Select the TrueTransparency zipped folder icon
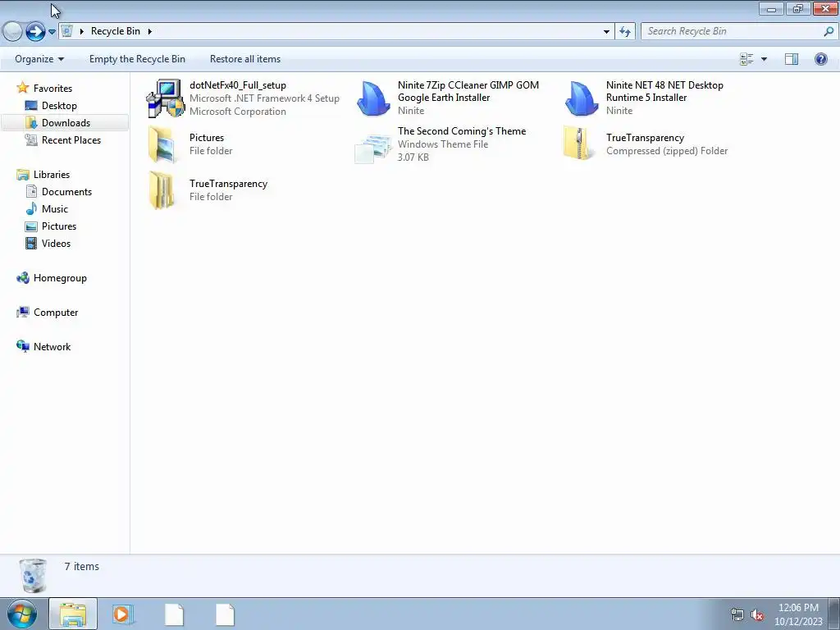The height and width of the screenshot is (630, 840). point(578,143)
